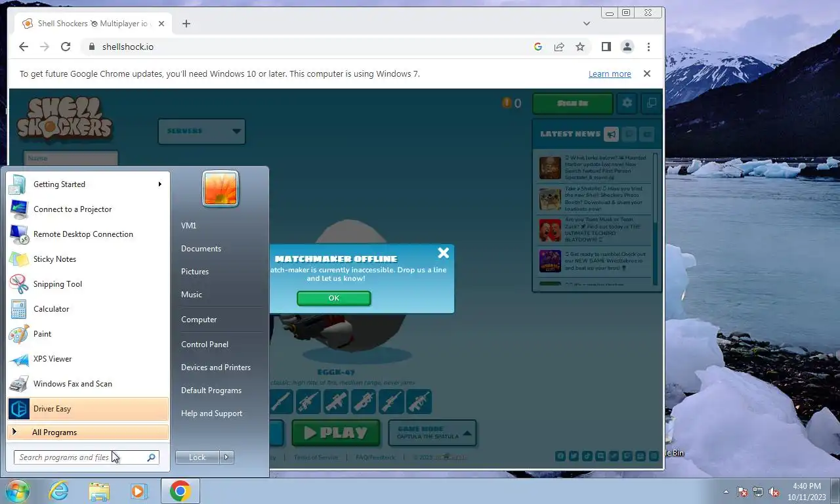Image resolution: width=840 pixels, height=504 pixels.
Task: Click the Twitter icon in game footer
Action: [x=574, y=456]
